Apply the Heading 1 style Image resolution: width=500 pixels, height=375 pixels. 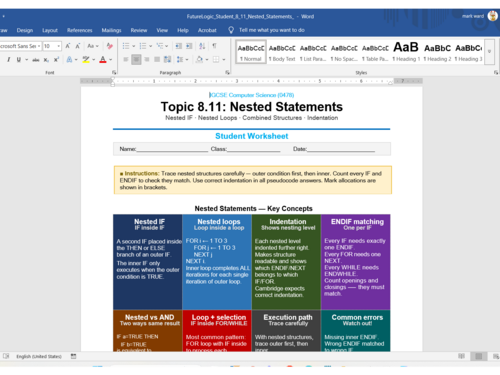point(406,52)
